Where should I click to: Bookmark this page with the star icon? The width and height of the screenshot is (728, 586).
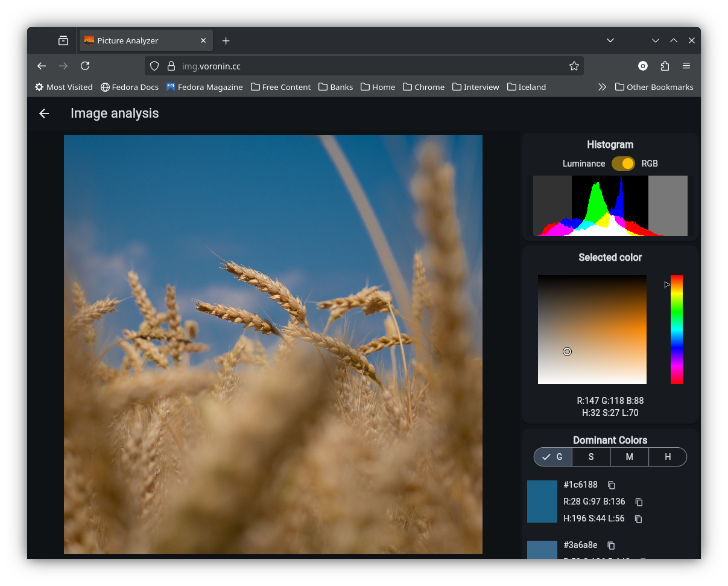coord(574,66)
